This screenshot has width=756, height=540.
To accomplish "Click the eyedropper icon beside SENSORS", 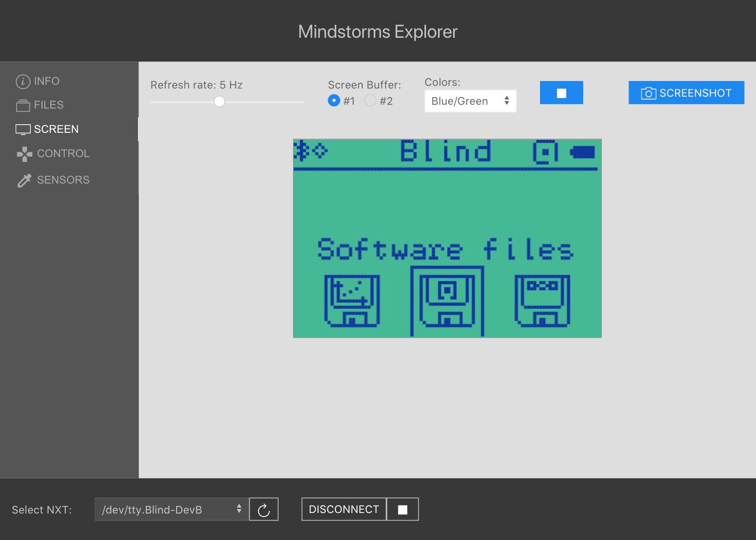I will [x=24, y=180].
